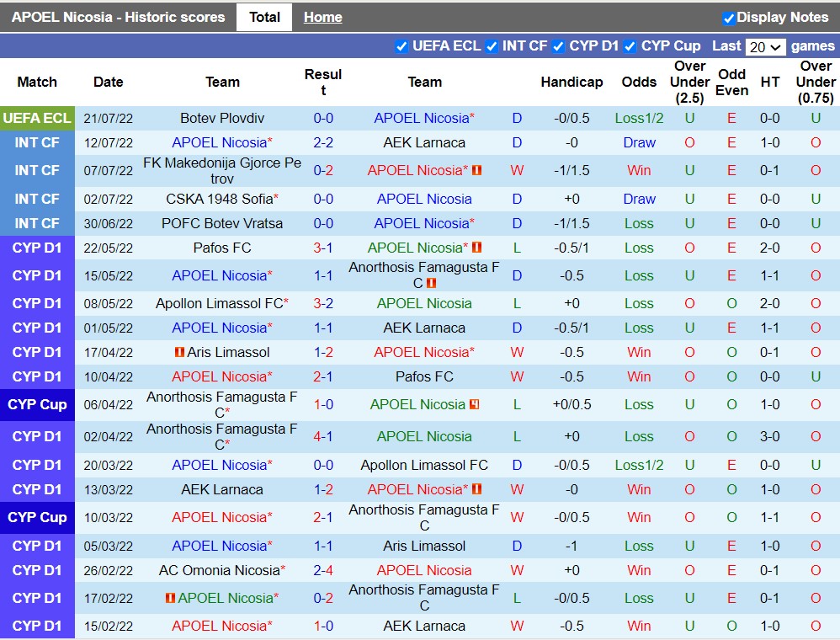The height and width of the screenshot is (640, 840).
Task: Click red card icon in 17/02/22 match row
Action: [x=170, y=598]
